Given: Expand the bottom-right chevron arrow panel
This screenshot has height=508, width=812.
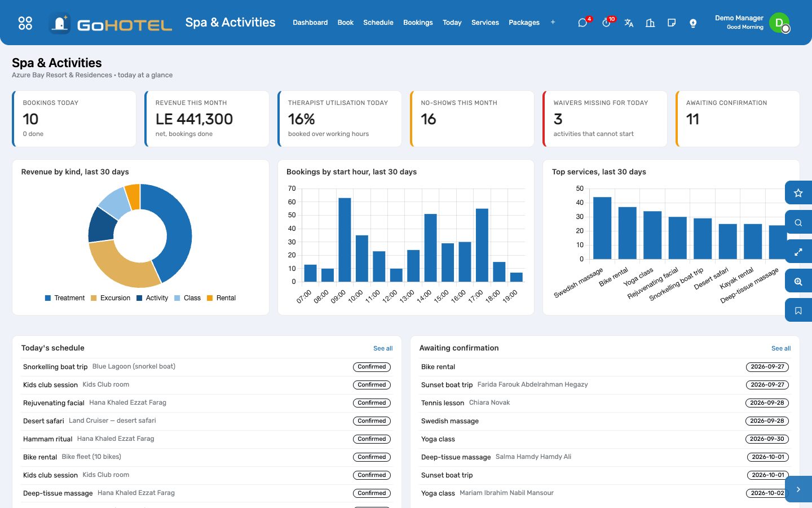Looking at the screenshot, I should click(798, 489).
